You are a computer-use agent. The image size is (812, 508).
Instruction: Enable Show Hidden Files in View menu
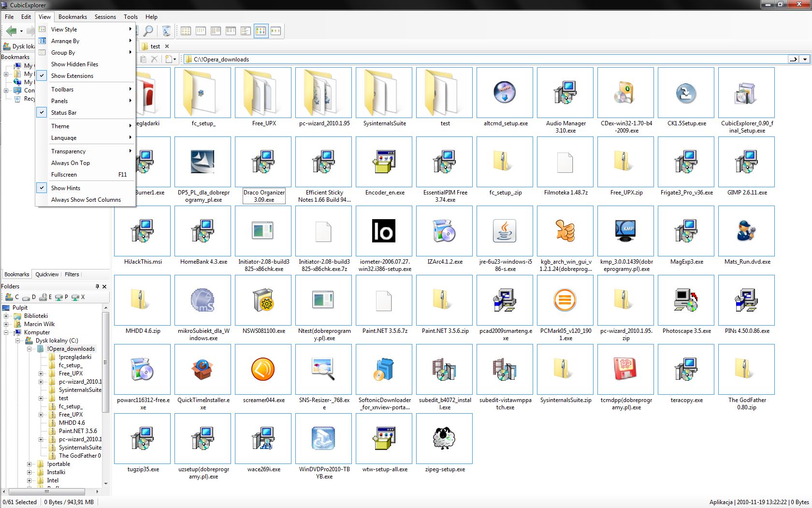point(85,64)
